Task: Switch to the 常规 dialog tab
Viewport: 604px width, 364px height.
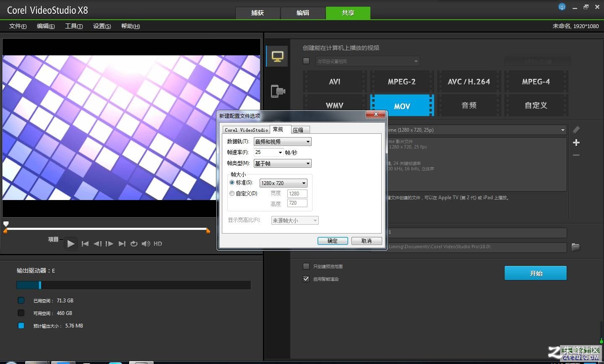Action: tap(279, 129)
